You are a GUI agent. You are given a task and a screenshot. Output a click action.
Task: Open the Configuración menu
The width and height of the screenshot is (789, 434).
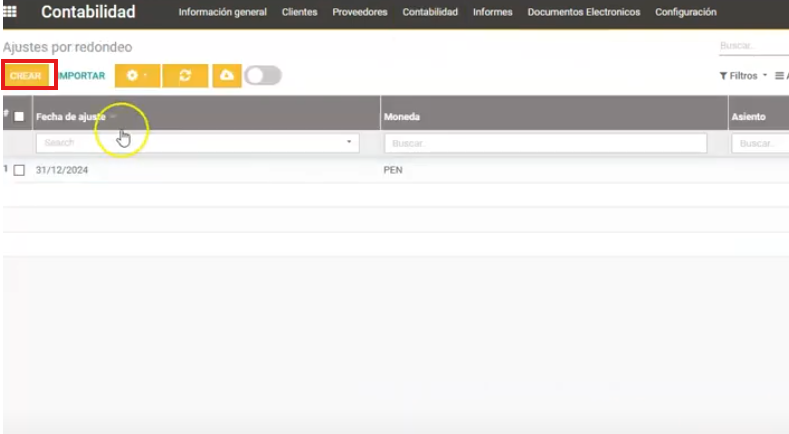pyautogui.click(x=685, y=13)
